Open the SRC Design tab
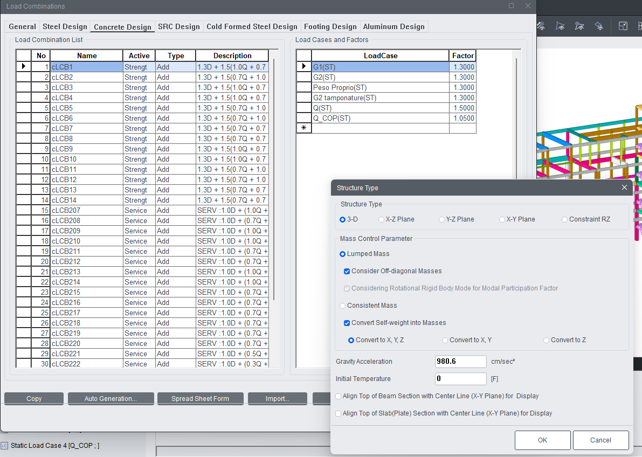Image resolution: width=642 pixels, height=457 pixels. [x=179, y=27]
